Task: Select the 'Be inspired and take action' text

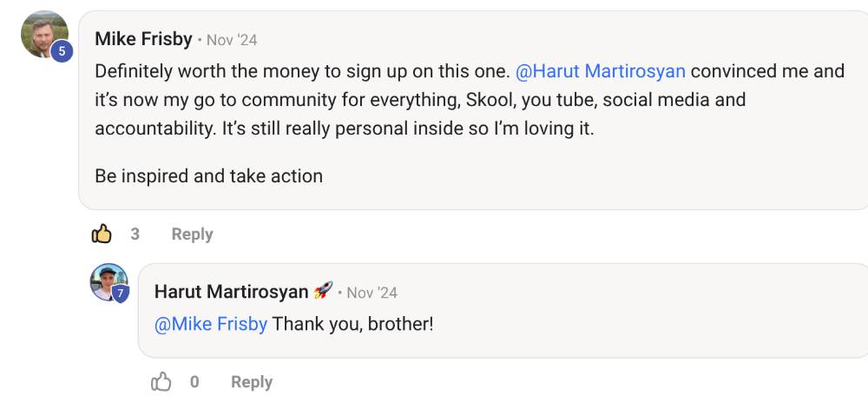Action: [x=208, y=176]
